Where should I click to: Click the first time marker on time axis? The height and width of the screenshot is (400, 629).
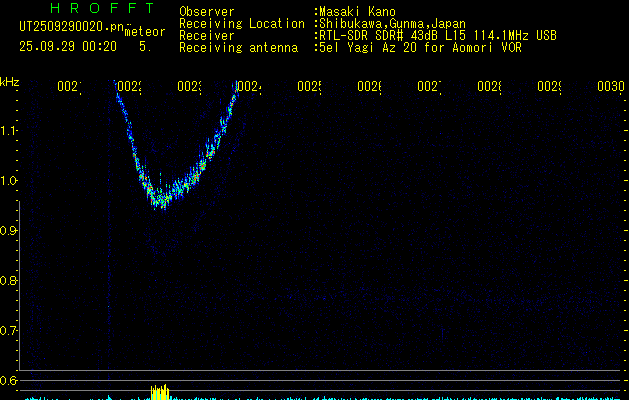[68, 88]
